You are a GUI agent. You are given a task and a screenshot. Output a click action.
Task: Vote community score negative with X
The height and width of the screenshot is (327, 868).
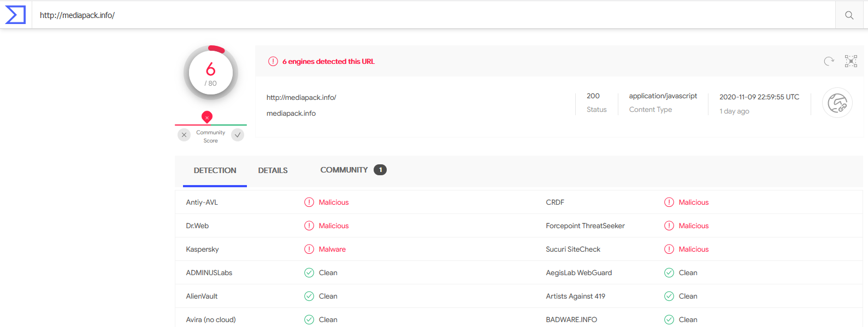pyautogui.click(x=184, y=135)
